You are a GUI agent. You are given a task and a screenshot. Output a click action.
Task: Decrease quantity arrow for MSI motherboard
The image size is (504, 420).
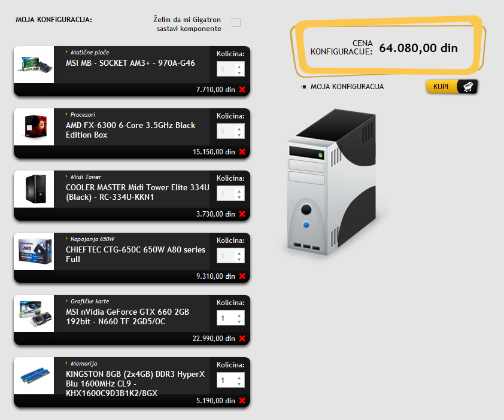point(239,73)
